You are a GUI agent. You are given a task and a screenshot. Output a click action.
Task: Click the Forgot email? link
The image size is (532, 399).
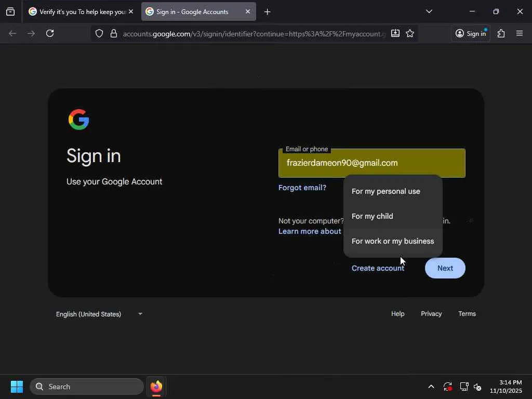tap(302, 188)
